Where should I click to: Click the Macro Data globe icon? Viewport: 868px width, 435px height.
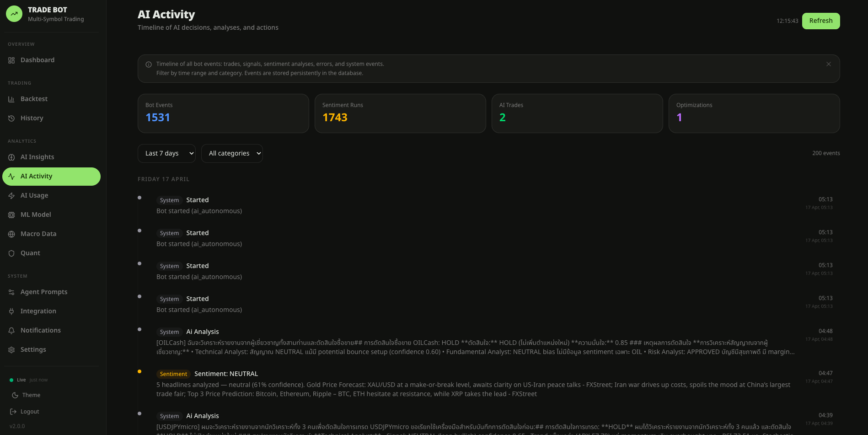(x=11, y=234)
